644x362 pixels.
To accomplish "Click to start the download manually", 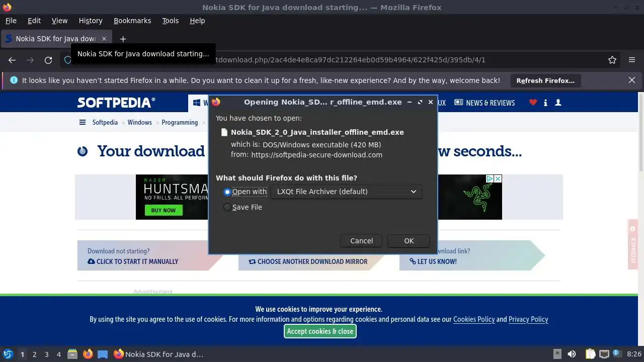I will (x=133, y=261).
